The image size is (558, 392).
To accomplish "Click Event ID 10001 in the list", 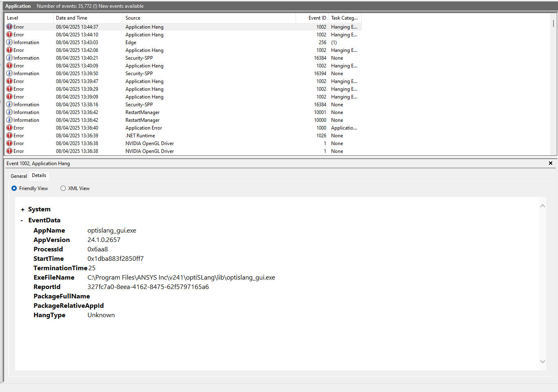I will coord(320,112).
